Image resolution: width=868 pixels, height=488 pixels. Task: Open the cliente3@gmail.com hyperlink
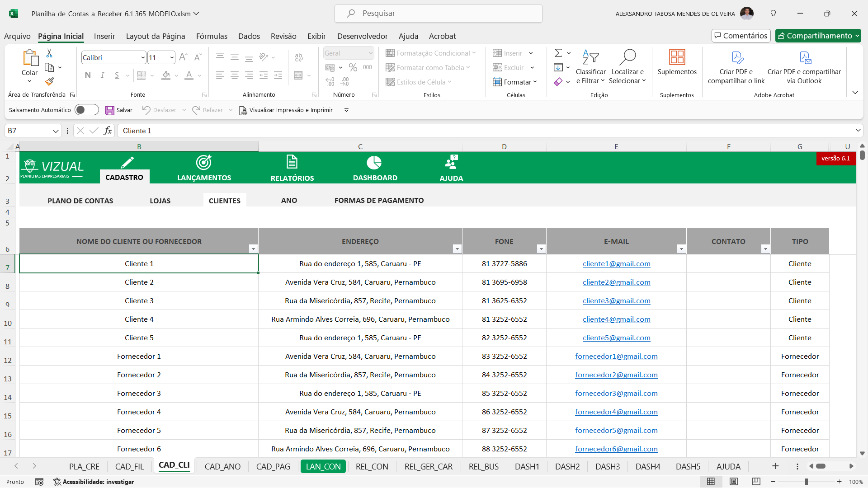point(616,300)
